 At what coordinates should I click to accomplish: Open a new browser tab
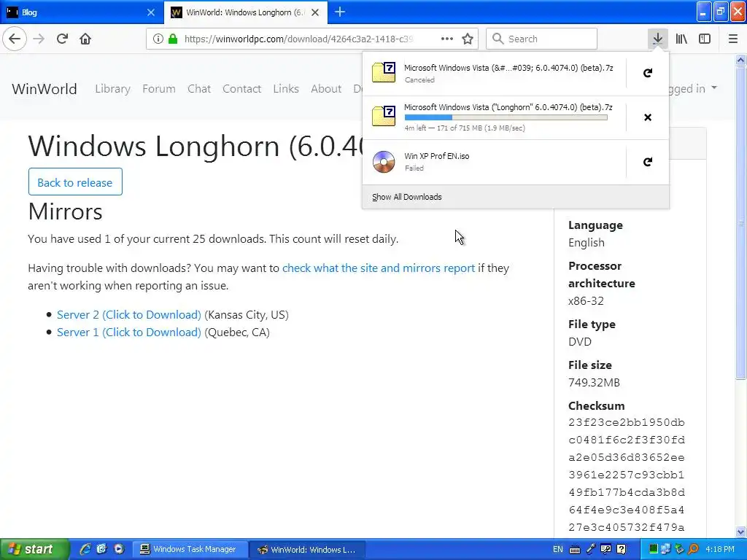pyautogui.click(x=340, y=12)
